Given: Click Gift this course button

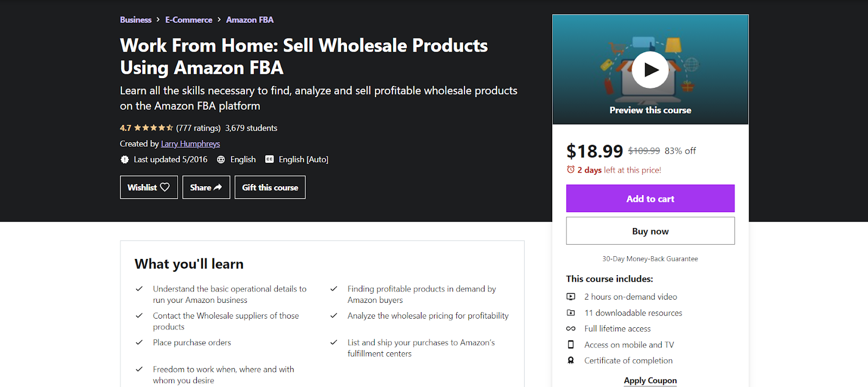Looking at the screenshot, I should click(x=270, y=187).
